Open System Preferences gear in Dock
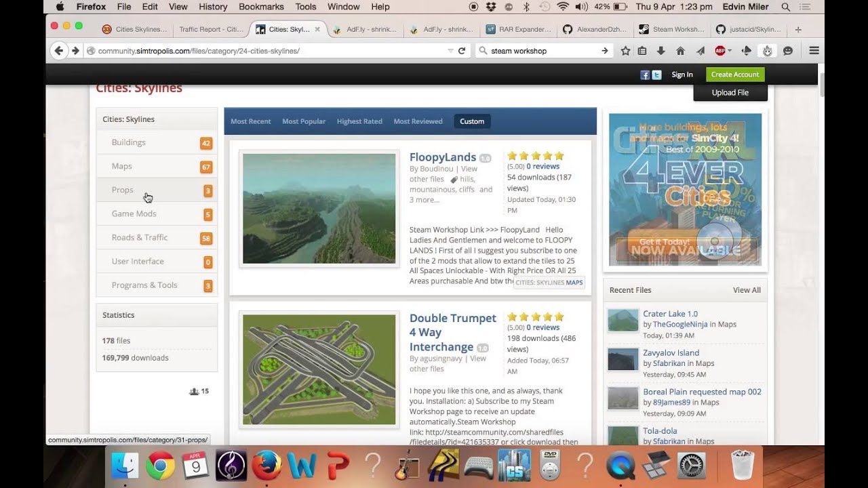The height and width of the screenshot is (488, 868). 691,466
